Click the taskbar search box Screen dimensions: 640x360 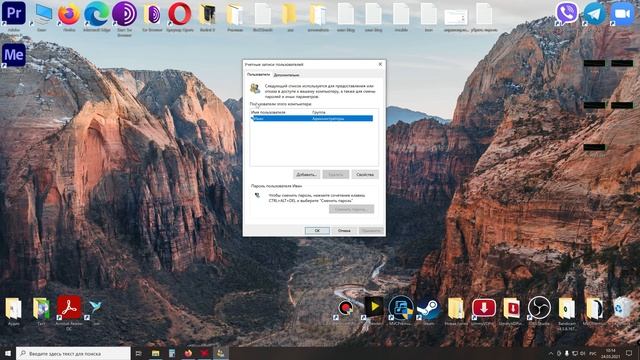pos(73,353)
